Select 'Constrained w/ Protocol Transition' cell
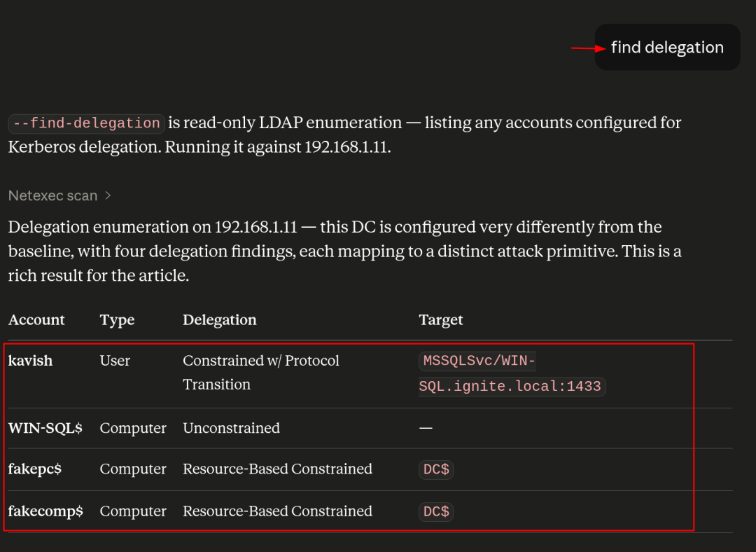The height and width of the screenshot is (552, 756). click(x=261, y=373)
